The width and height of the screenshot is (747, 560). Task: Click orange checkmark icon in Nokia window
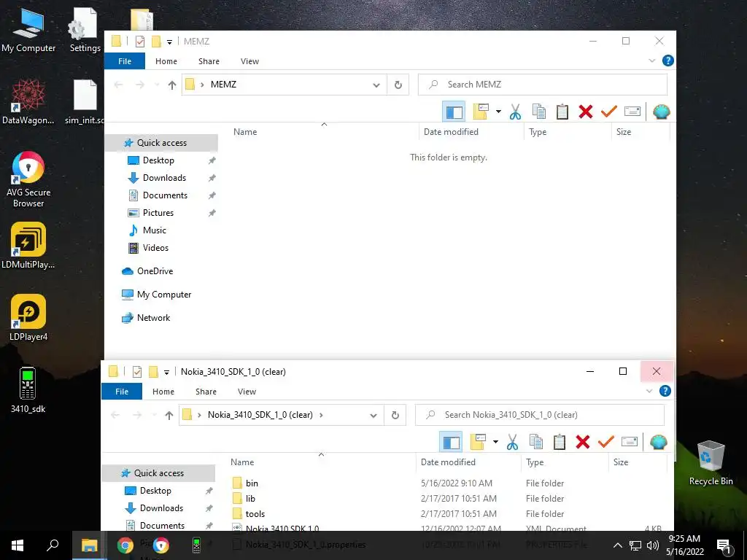click(x=606, y=442)
